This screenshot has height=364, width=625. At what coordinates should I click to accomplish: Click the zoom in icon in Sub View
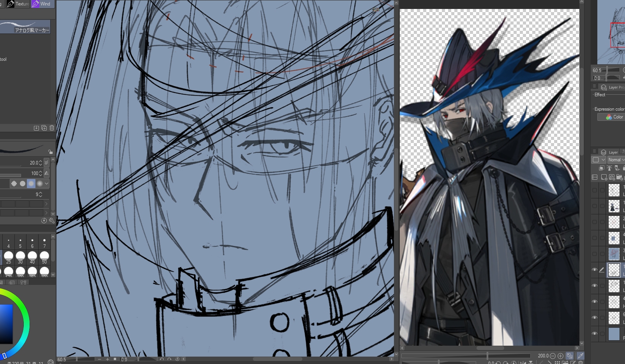(x=560, y=356)
